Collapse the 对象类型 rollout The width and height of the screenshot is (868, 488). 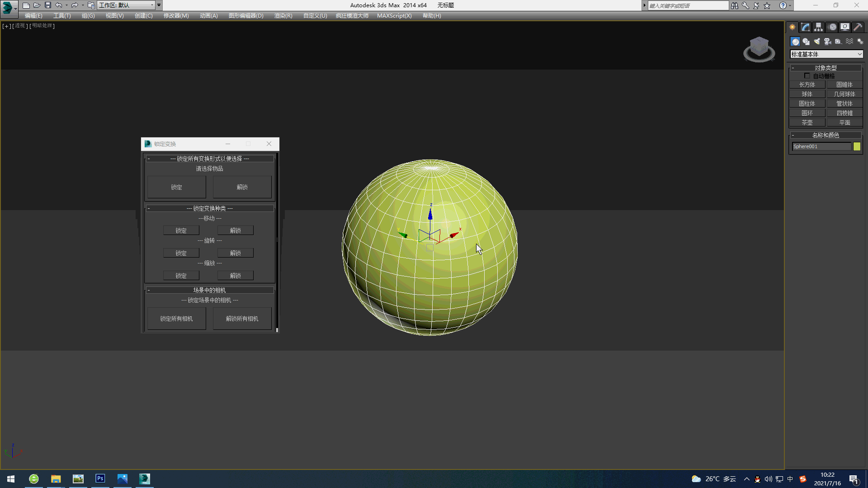826,68
